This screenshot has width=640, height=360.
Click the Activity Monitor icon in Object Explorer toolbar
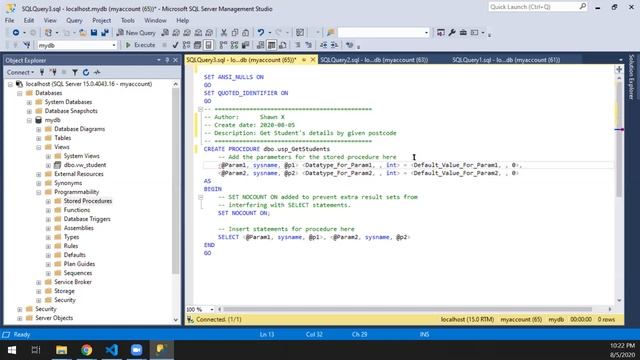tap(97, 72)
